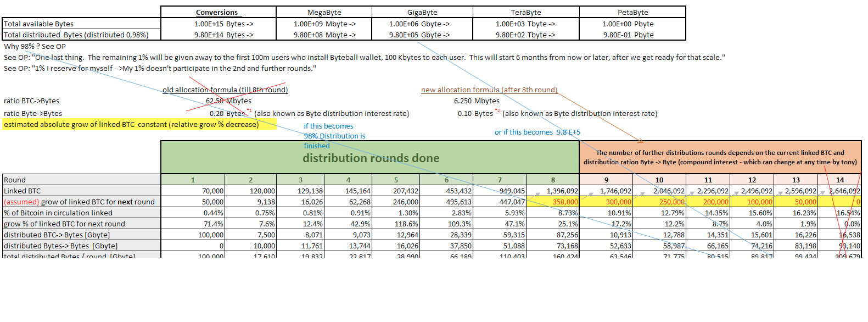Click the MegaByte column header
The height and width of the screenshot is (322, 868).
coord(324,12)
